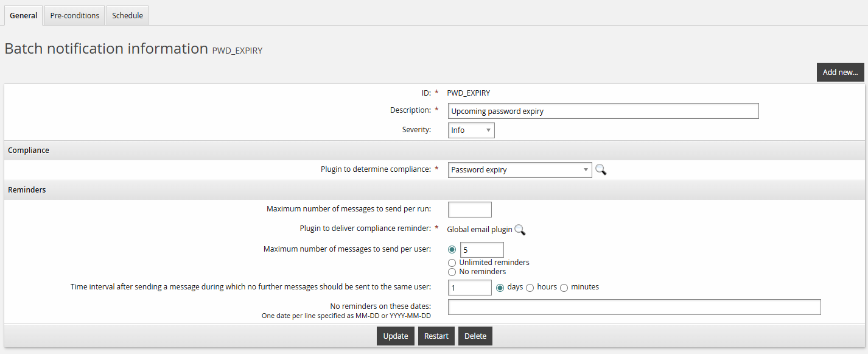Set interval unit to days
Screen dimensions: 868x354
tap(500, 288)
